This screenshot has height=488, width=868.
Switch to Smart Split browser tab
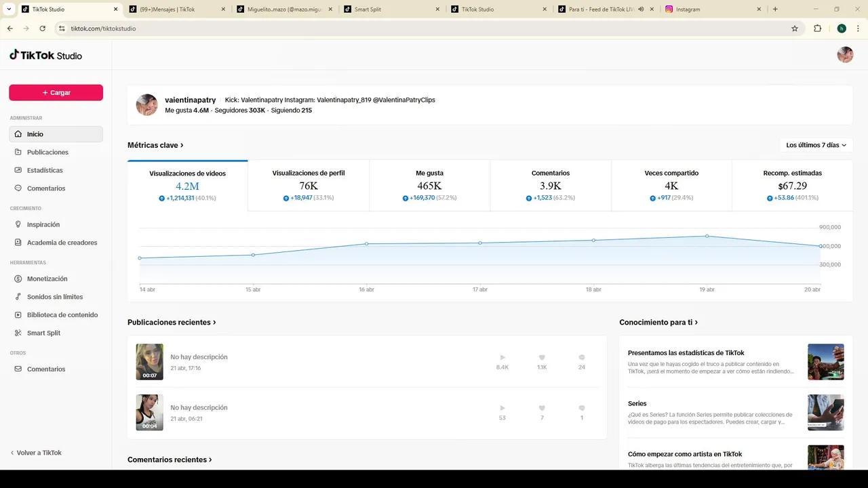click(392, 9)
